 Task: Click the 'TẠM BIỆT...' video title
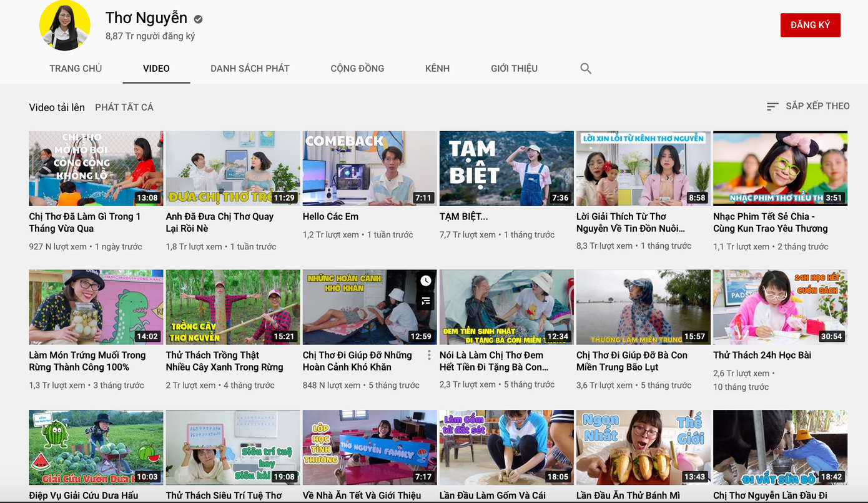click(463, 216)
